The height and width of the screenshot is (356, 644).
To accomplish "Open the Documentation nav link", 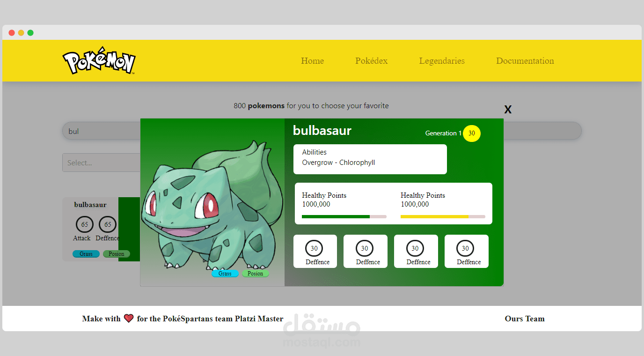I will (525, 61).
